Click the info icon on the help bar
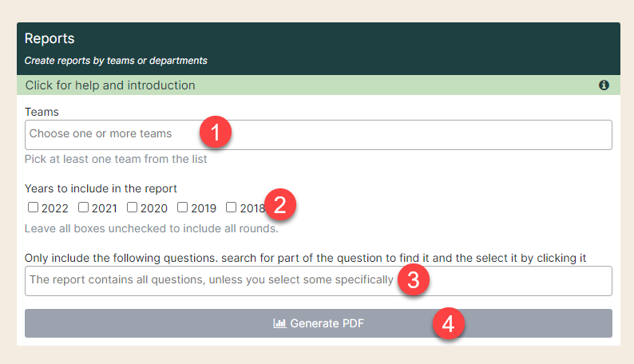 coord(604,85)
